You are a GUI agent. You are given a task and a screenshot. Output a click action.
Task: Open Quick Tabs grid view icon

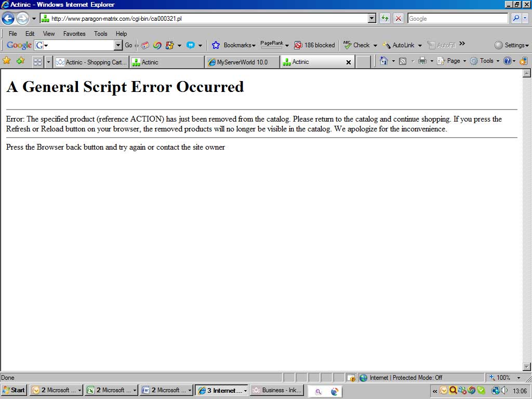pos(37,62)
